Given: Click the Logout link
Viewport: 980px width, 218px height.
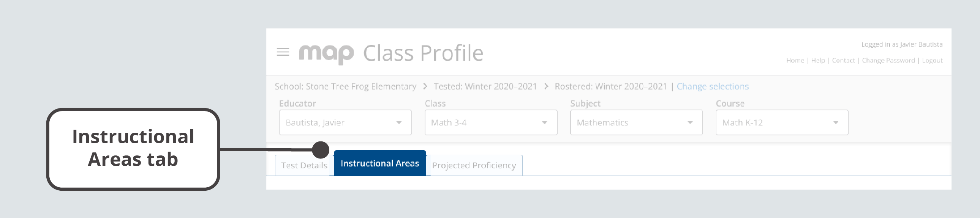Looking at the screenshot, I should [x=932, y=60].
